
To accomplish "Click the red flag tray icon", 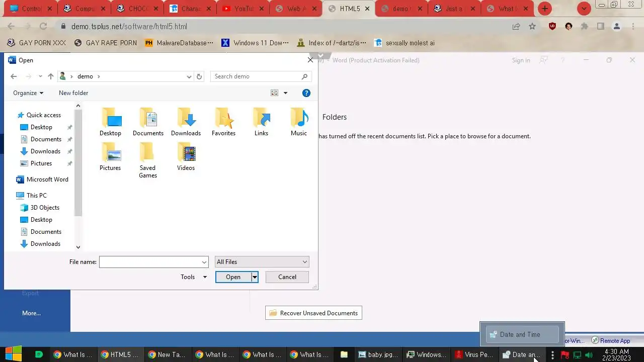I will (x=565, y=355).
